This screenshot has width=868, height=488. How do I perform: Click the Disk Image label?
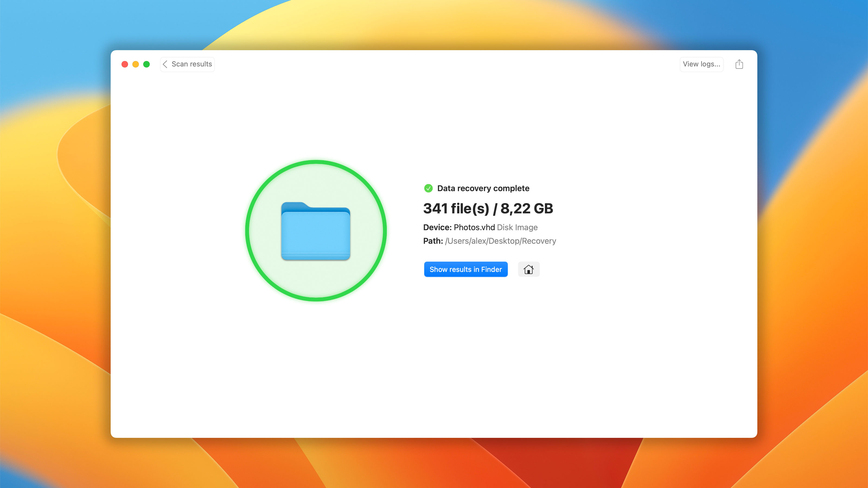[x=518, y=227]
